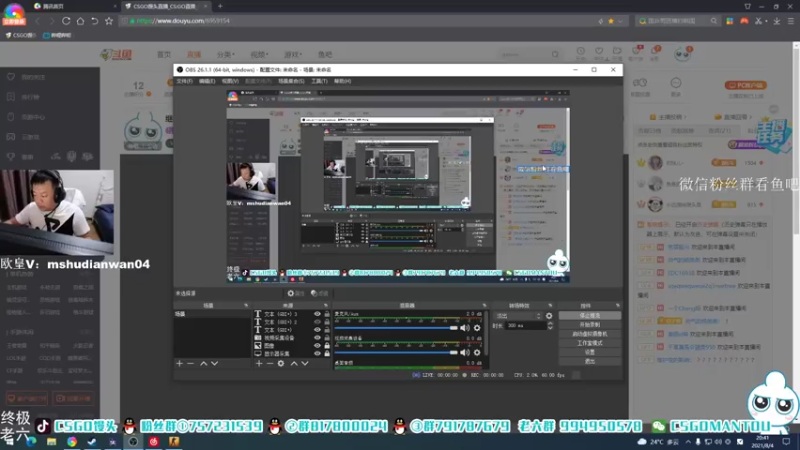Toggle visibility of the 图像 source

[317, 345]
